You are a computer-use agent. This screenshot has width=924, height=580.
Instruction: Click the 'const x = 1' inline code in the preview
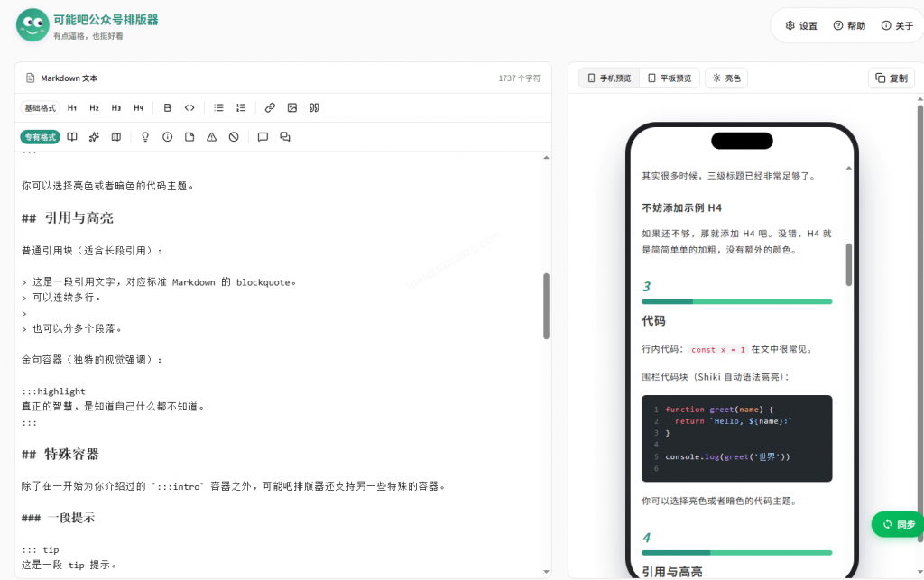pyautogui.click(x=717, y=350)
